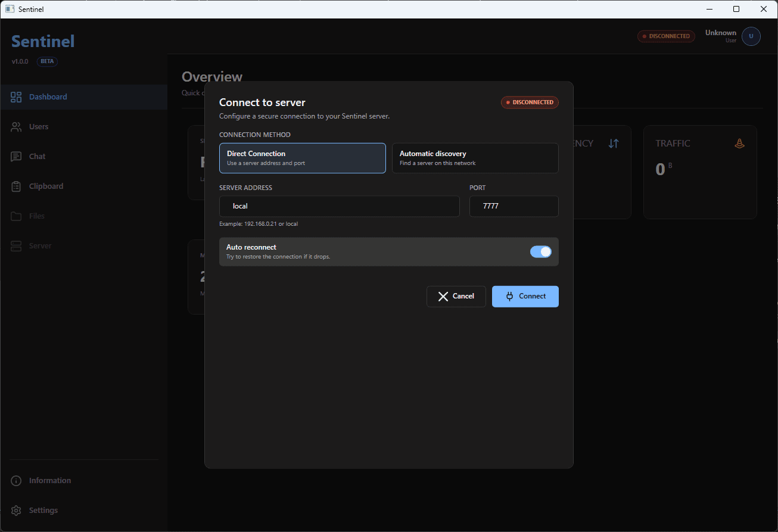Click the BETA version badge

(x=47, y=61)
